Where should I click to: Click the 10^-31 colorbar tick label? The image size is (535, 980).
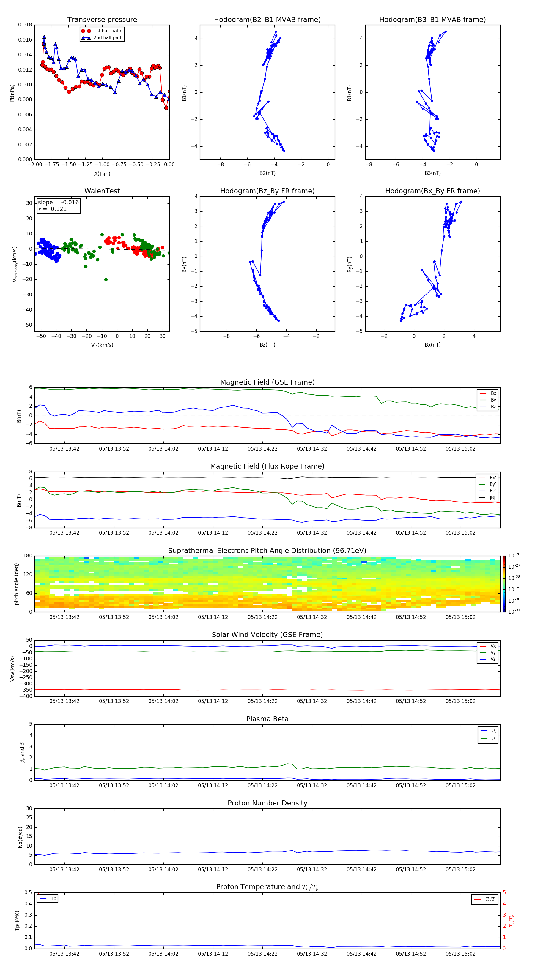click(514, 611)
